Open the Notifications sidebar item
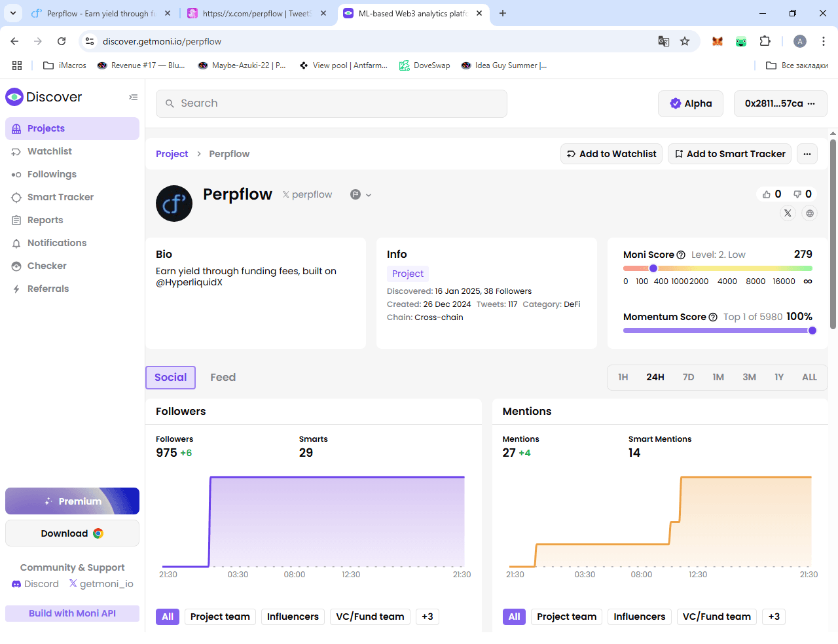838x644 pixels. (72, 243)
